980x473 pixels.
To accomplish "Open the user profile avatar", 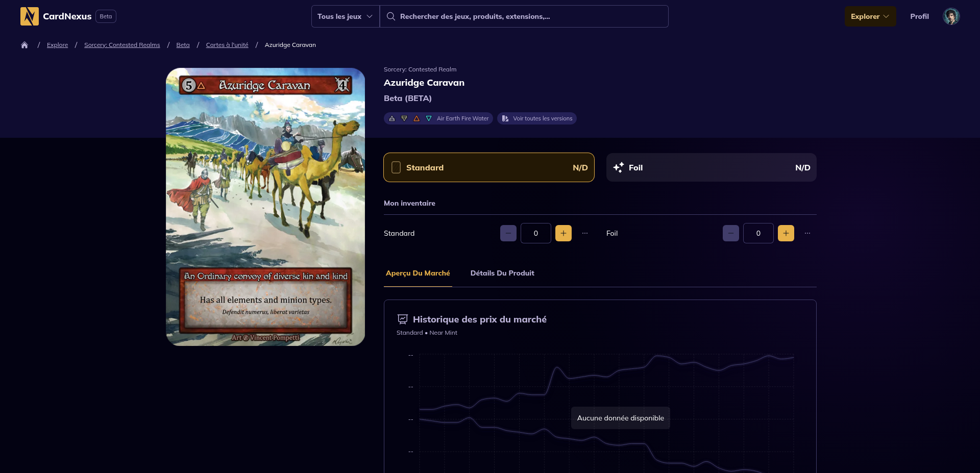I will tap(951, 16).
